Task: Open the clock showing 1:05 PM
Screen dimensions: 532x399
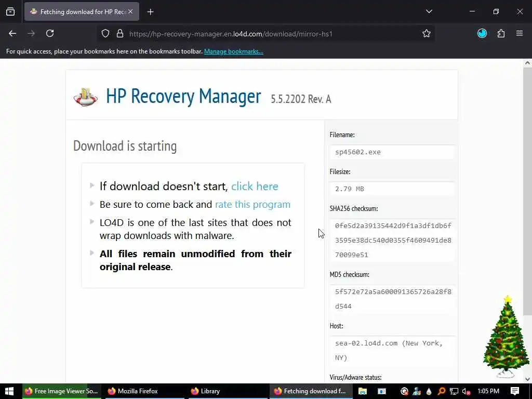Action: [x=488, y=391]
